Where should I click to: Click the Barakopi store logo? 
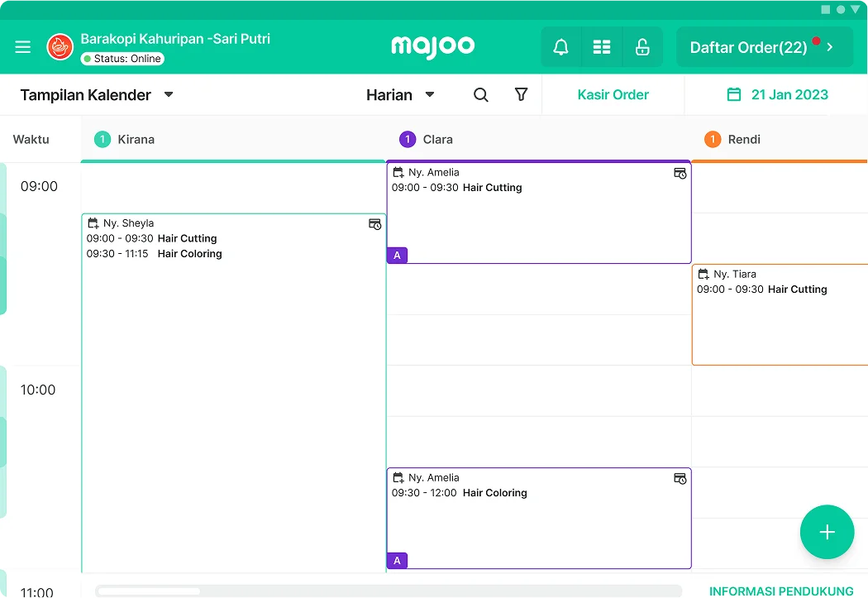[60, 47]
